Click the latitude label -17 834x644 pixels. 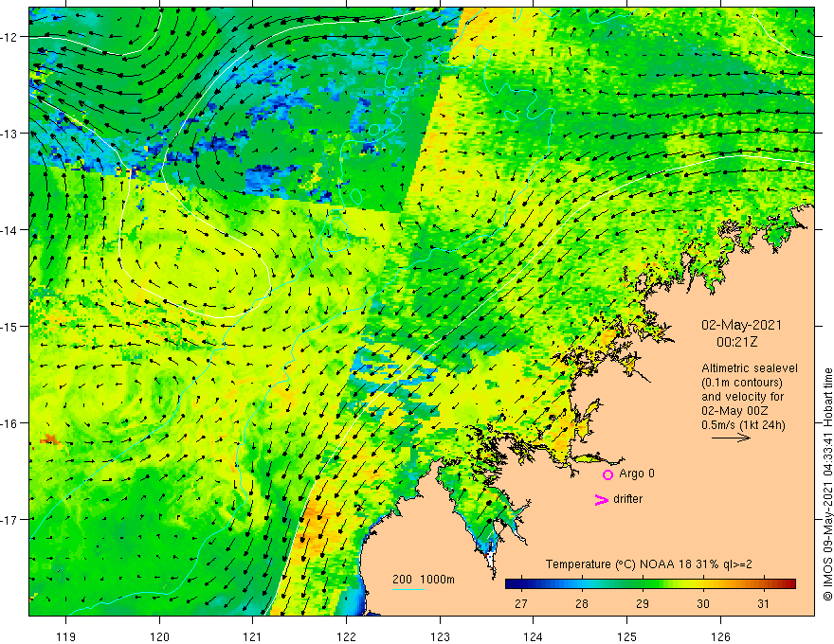(9, 520)
